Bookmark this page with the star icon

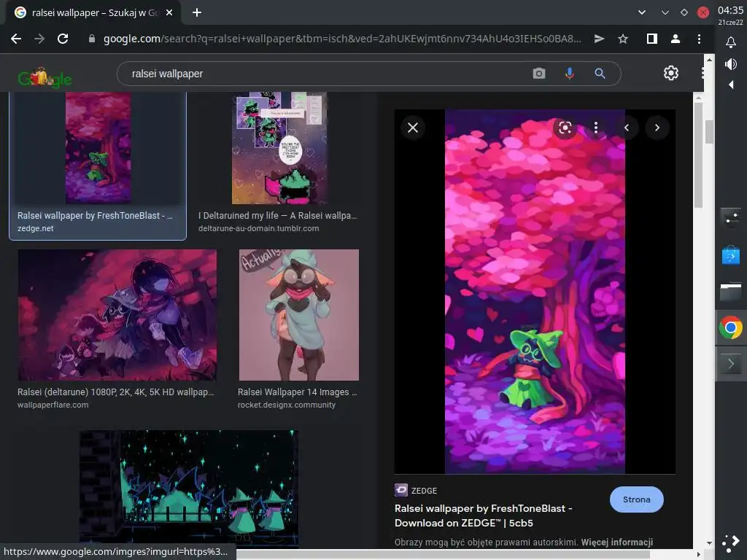(x=623, y=39)
